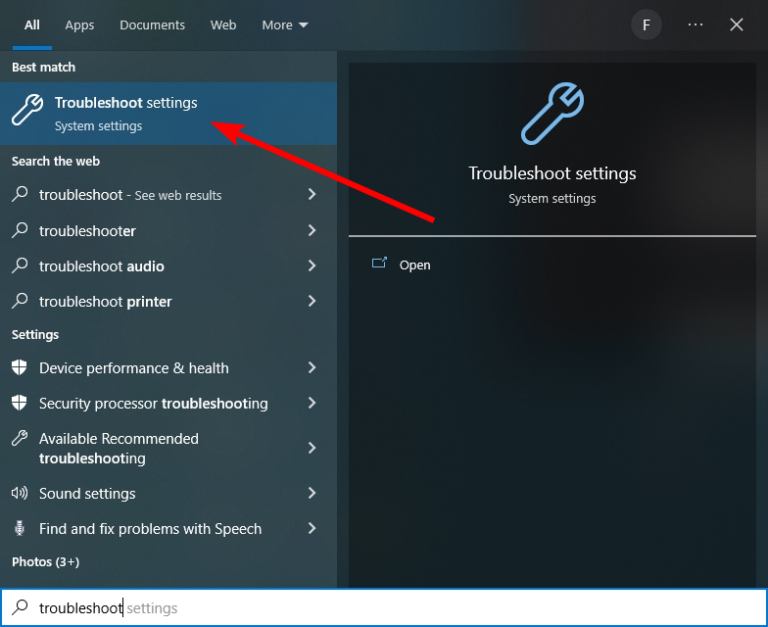
Task: Select troubleshoot audio suggestion
Action: 168,266
